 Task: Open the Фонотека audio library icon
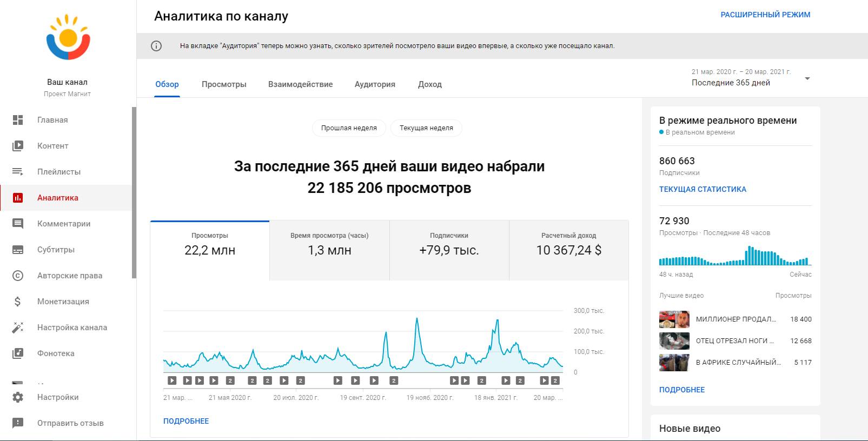coord(18,353)
